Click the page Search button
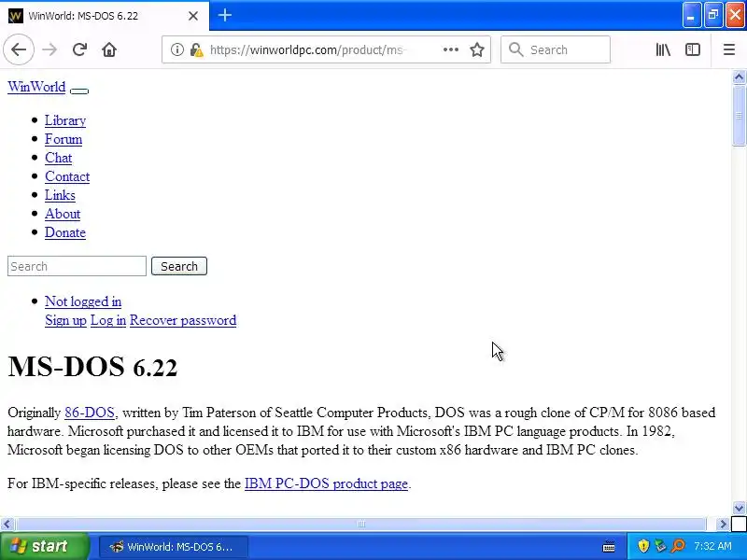This screenshot has height=560, width=747. 179,266
